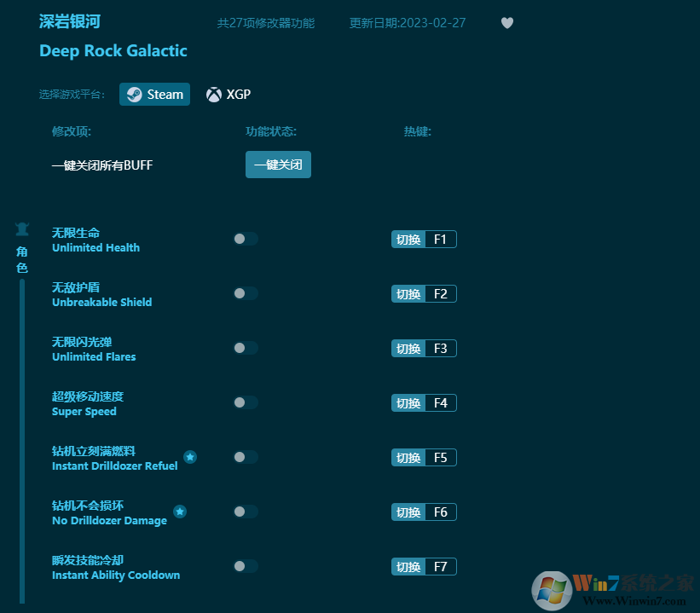Click the 共27项修改器功能 text
700x613 pixels.
(266, 23)
